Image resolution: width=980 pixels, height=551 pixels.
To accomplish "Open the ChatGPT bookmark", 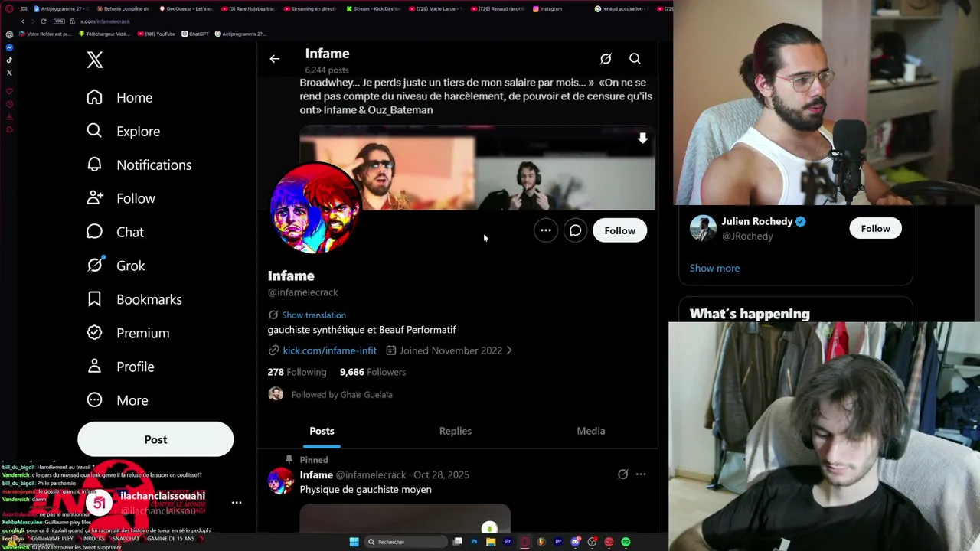I will point(195,34).
